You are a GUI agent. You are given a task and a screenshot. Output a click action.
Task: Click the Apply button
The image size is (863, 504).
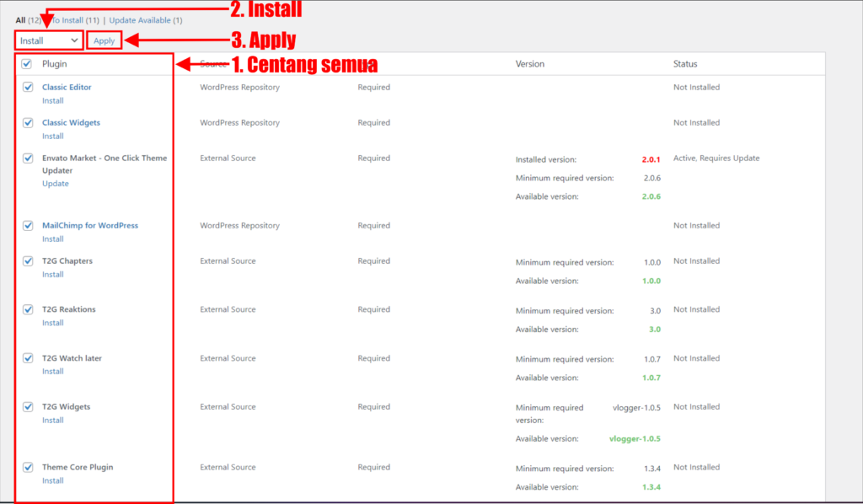[x=105, y=40]
